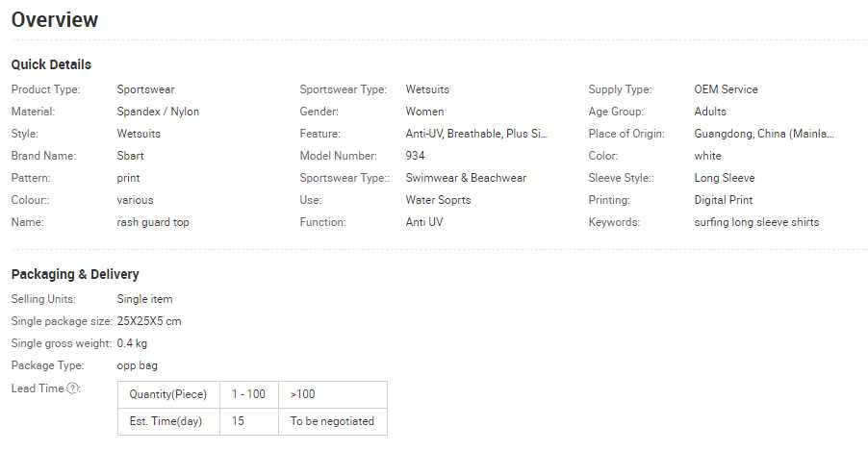Click 'rash guard top' name value
Screen dimensions: 868x451
pyautogui.click(x=153, y=222)
